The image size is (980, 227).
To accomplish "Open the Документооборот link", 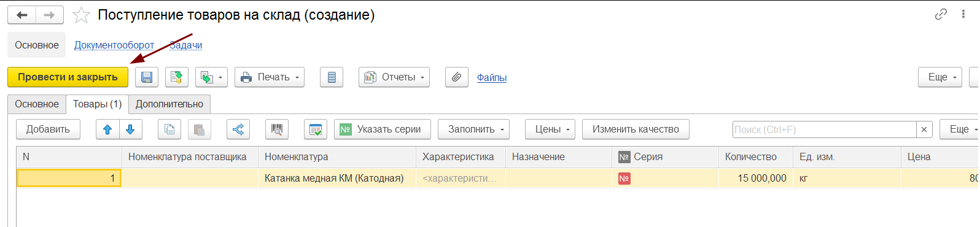I will click(x=114, y=45).
